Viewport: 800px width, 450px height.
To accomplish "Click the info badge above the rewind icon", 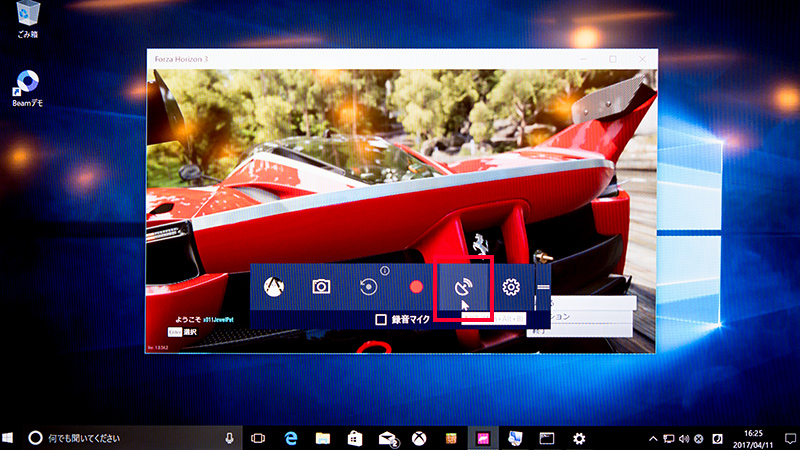I will click(x=385, y=271).
